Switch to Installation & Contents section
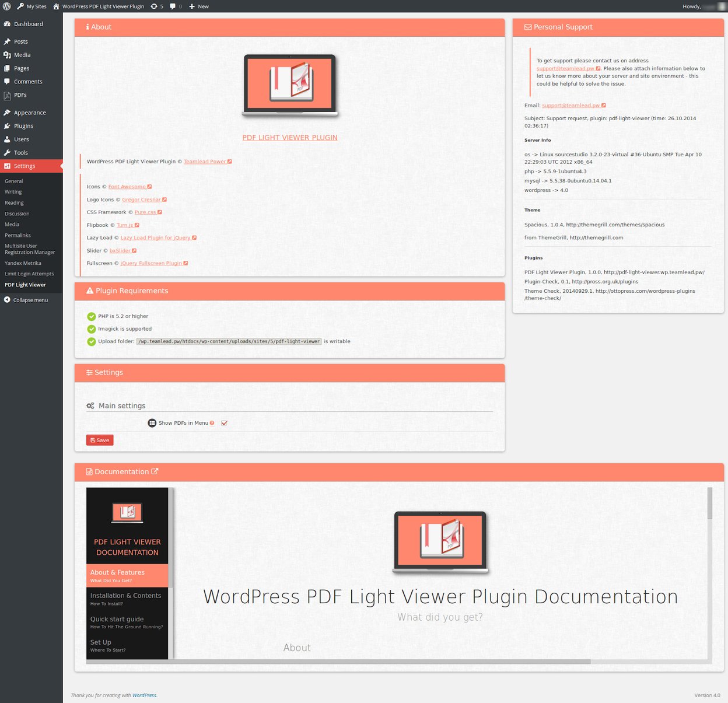728x703 pixels. click(x=126, y=598)
